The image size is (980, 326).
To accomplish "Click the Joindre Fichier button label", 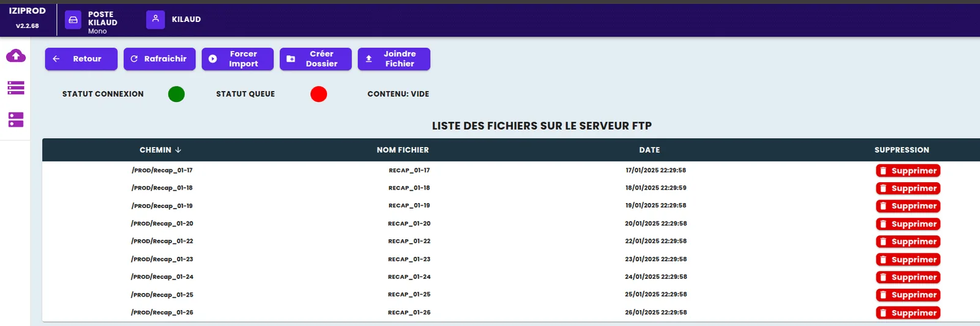I will [400, 59].
